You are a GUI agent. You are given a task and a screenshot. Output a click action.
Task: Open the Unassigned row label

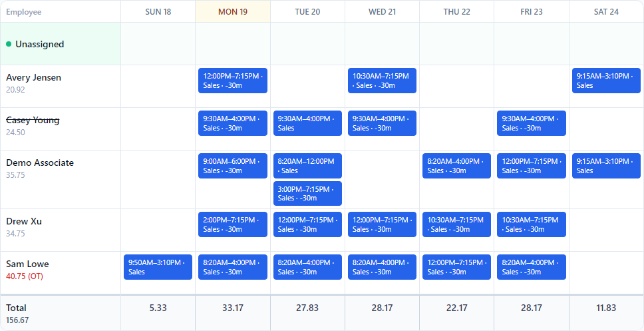[40, 44]
